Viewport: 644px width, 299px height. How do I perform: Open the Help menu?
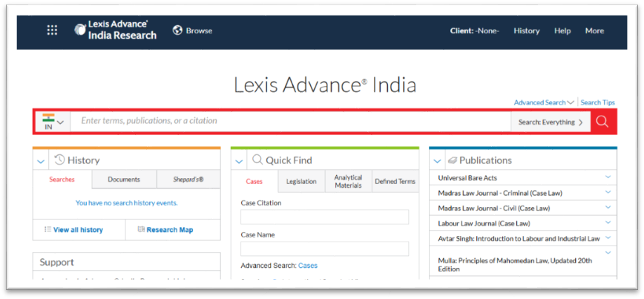562,31
